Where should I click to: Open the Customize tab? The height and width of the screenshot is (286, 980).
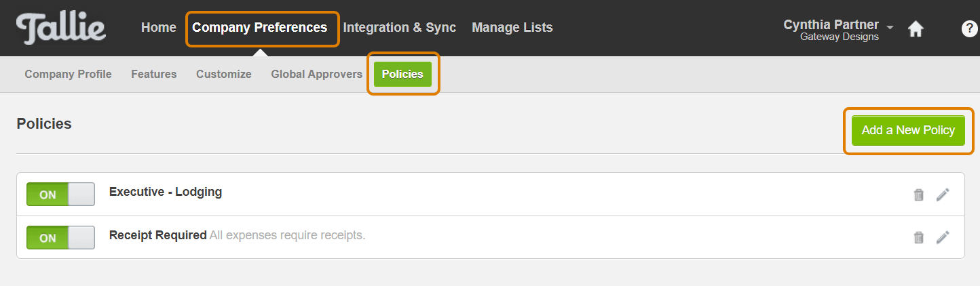click(x=224, y=75)
